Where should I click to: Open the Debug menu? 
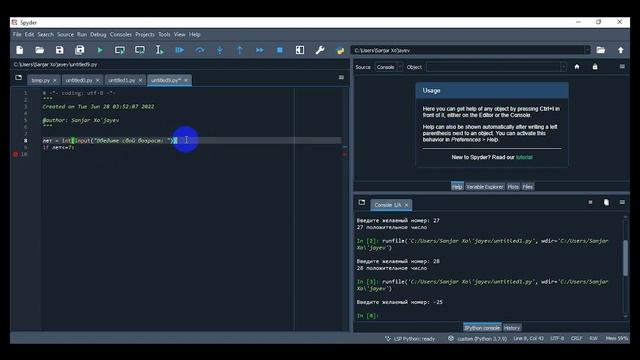pos(98,35)
